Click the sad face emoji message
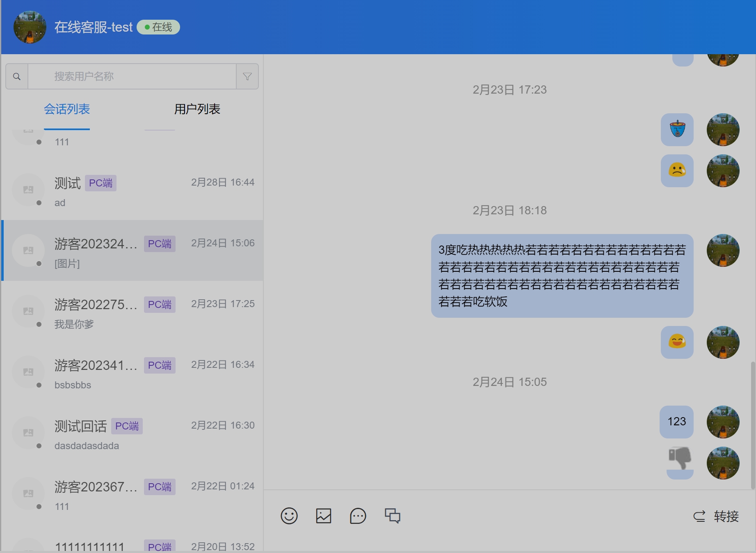The height and width of the screenshot is (553, 756). click(x=677, y=171)
